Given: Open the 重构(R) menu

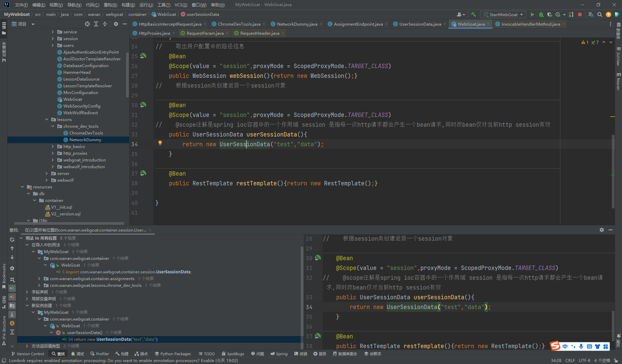Looking at the screenshot, I should [110, 5].
